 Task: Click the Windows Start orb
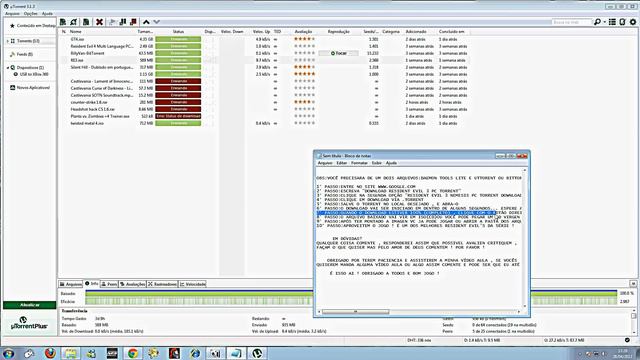click(8, 353)
